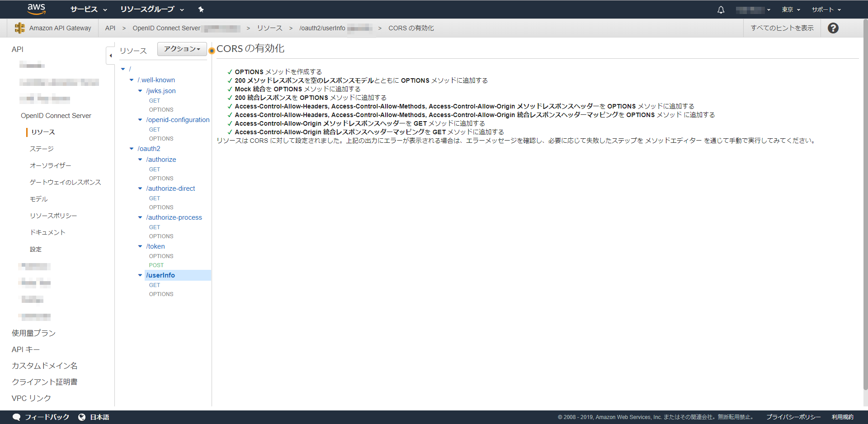Click the API breadcrumb link
868x424 pixels.
coord(110,28)
